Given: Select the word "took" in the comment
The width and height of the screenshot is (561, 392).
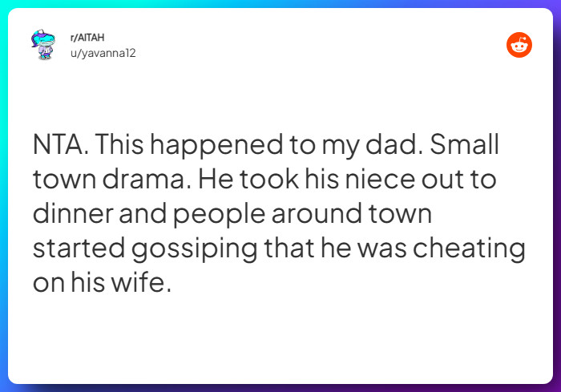Looking at the screenshot, I should coord(268,179).
